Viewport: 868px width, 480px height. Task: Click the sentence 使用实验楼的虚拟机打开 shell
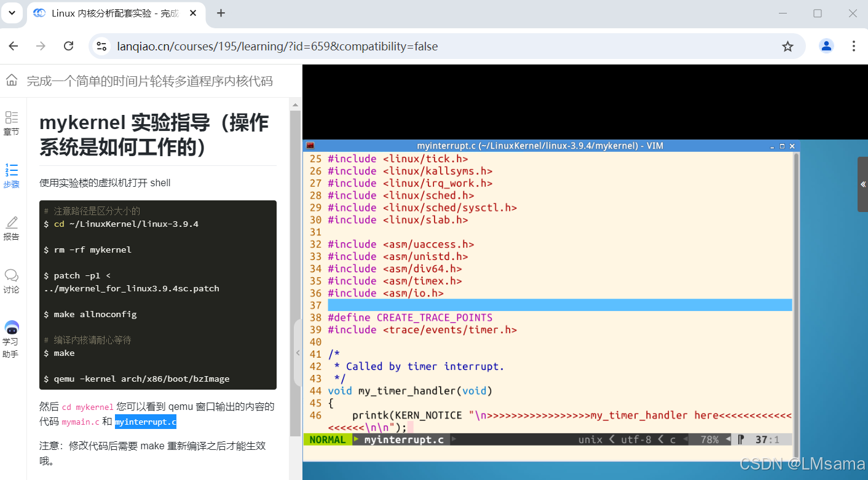(x=105, y=183)
